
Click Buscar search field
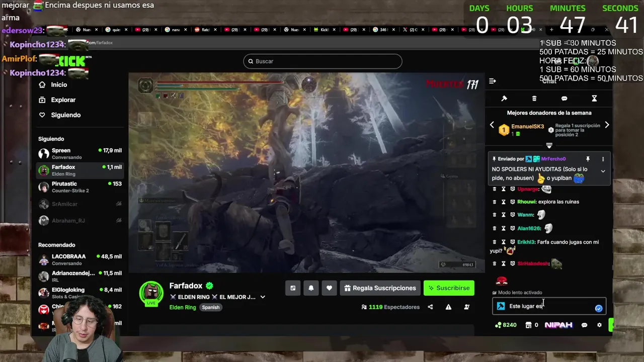(x=323, y=61)
